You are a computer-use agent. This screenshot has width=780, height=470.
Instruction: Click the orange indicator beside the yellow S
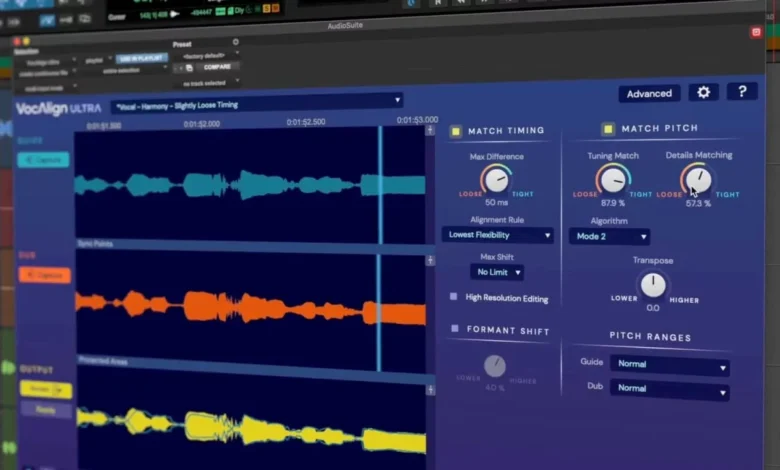click(x=276, y=8)
